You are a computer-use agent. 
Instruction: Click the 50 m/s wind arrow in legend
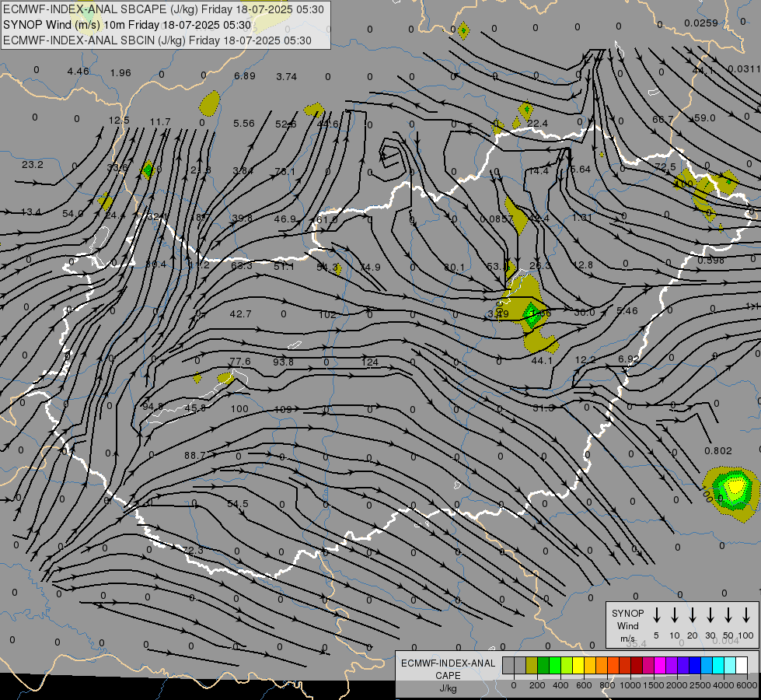point(728,615)
